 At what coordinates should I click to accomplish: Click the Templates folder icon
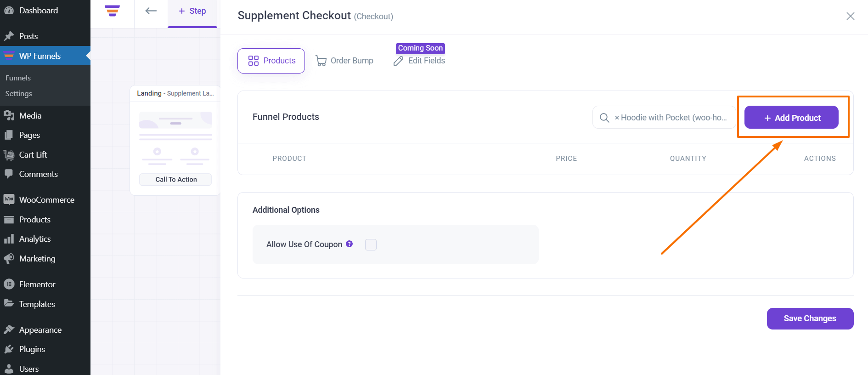click(9, 303)
